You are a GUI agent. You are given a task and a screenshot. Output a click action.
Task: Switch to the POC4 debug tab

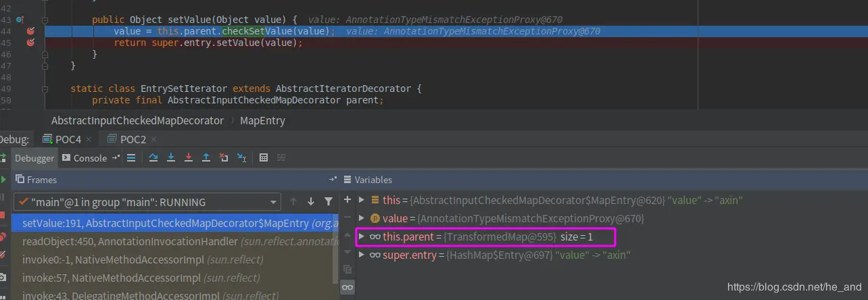click(62, 139)
